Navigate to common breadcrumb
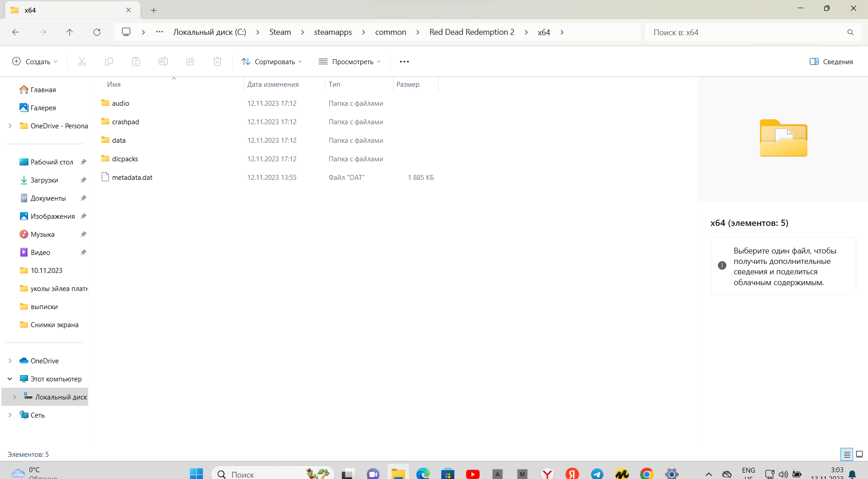This screenshot has height=479, width=868. (x=391, y=32)
